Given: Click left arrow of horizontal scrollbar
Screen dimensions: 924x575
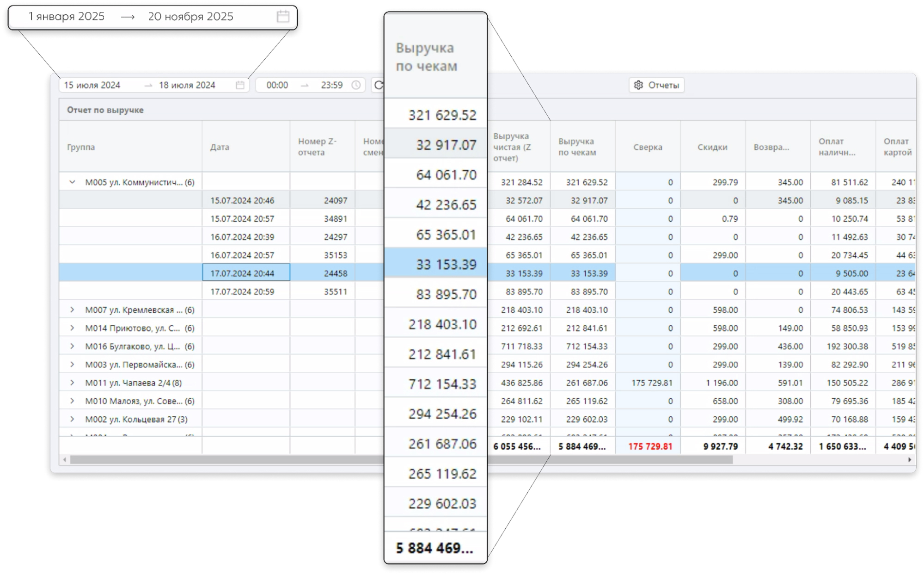Looking at the screenshot, I should (x=65, y=460).
